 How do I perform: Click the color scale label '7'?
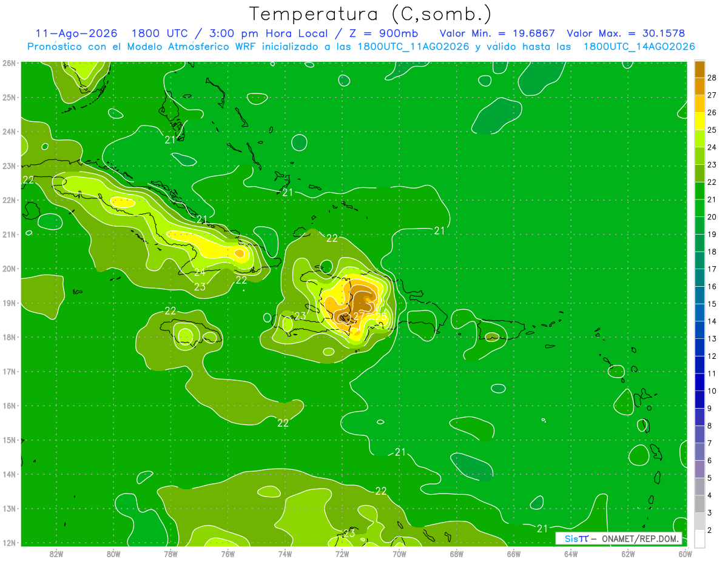pyautogui.click(x=710, y=443)
